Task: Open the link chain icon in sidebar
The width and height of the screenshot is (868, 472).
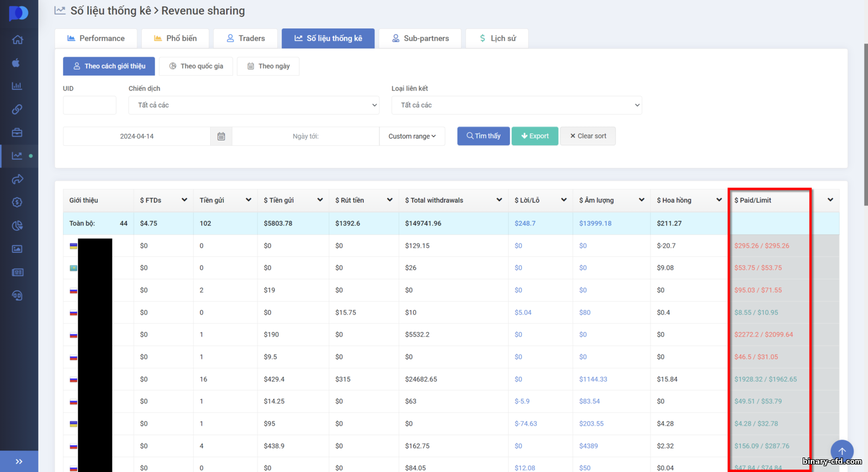Action: pyautogui.click(x=17, y=109)
